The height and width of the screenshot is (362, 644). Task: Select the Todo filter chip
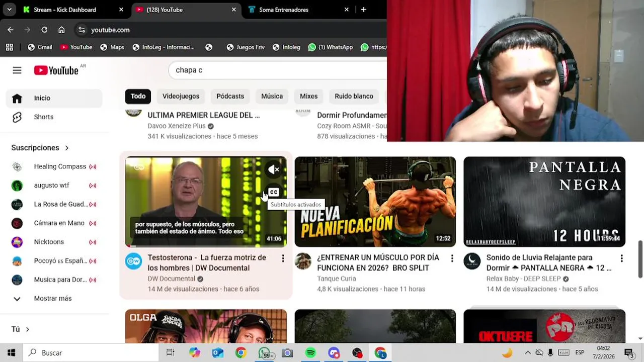(x=138, y=96)
